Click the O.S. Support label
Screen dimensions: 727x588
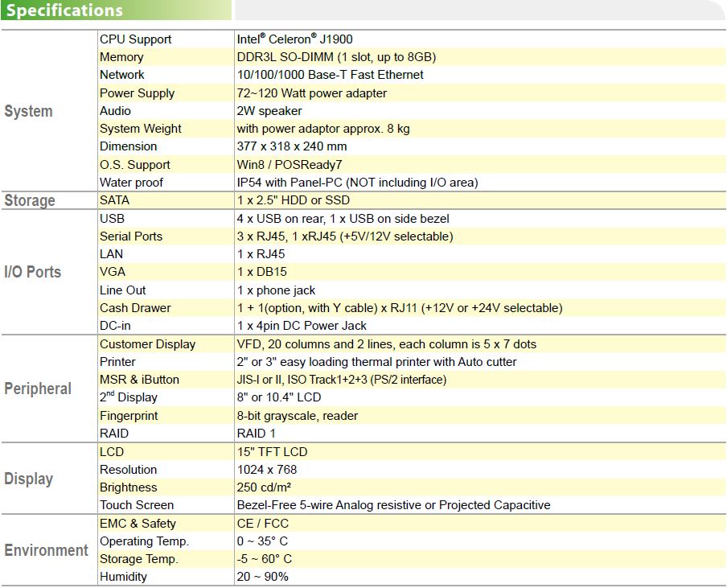click(x=135, y=165)
